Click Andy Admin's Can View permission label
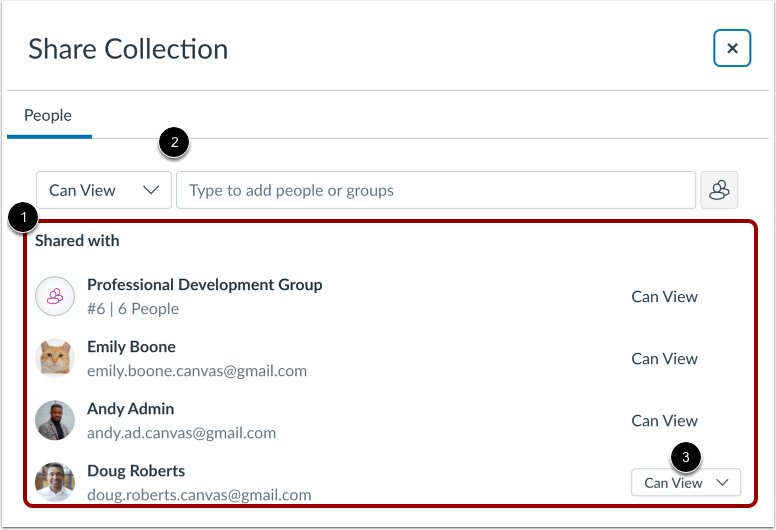Viewport: 776px width, 530px height. click(664, 420)
